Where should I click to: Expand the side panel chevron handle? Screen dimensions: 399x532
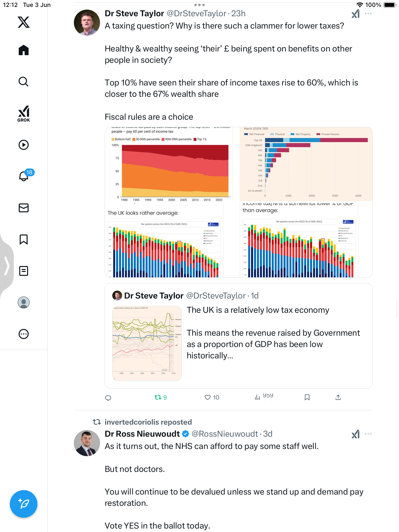pos(7,266)
